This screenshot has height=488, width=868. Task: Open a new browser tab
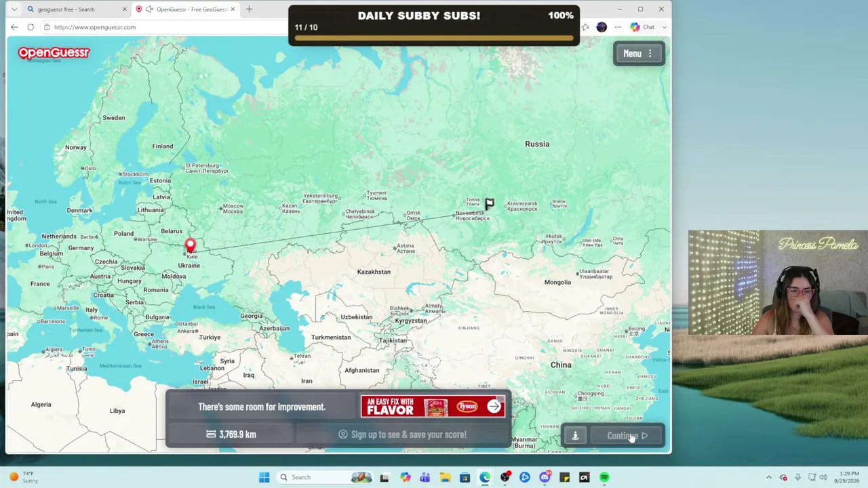(x=249, y=9)
